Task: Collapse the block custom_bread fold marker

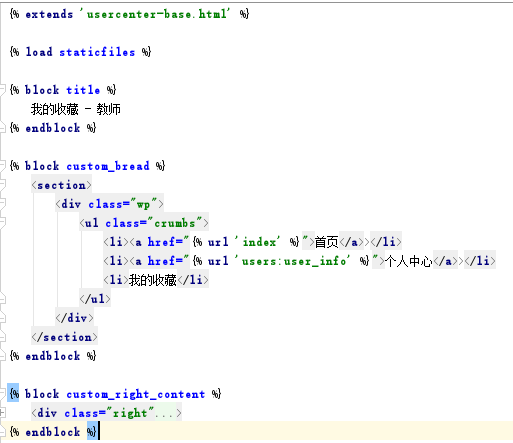Action: coord(2,166)
